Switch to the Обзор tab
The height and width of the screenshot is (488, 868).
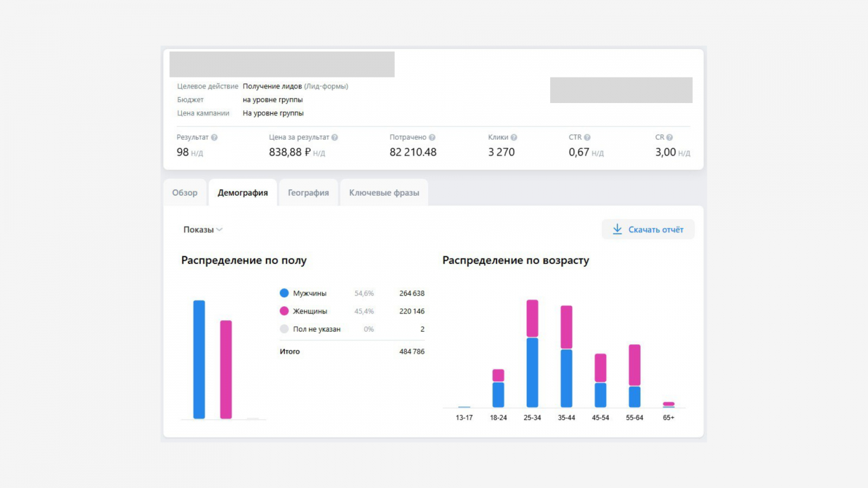coord(185,193)
